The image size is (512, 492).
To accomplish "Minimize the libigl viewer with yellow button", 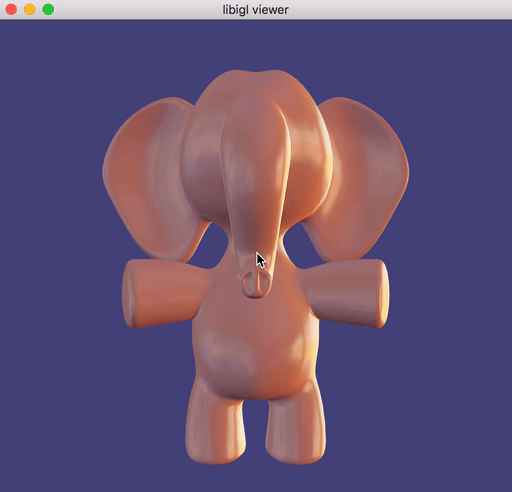I will point(30,9).
